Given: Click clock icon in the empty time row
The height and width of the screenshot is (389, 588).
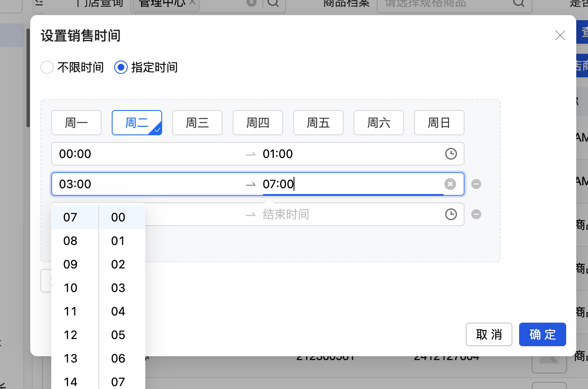Looking at the screenshot, I should [451, 214].
